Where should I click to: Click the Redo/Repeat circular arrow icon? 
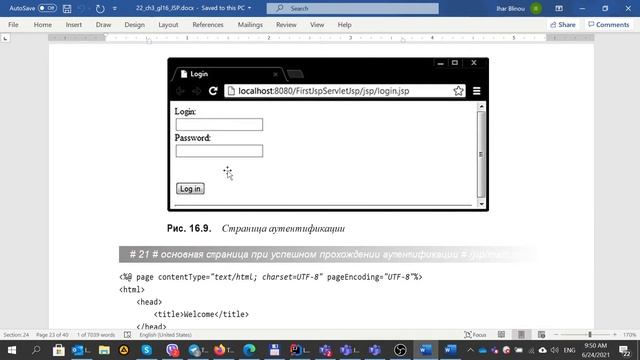tap(100, 9)
